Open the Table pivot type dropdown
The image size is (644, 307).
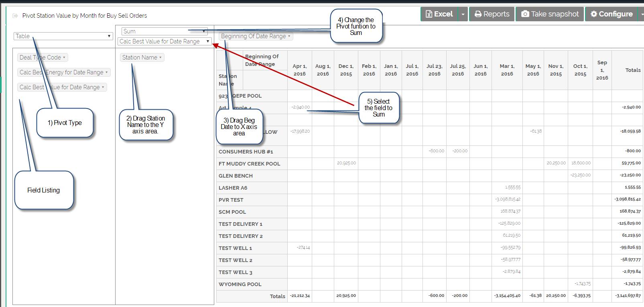pyautogui.click(x=63, y=36)
